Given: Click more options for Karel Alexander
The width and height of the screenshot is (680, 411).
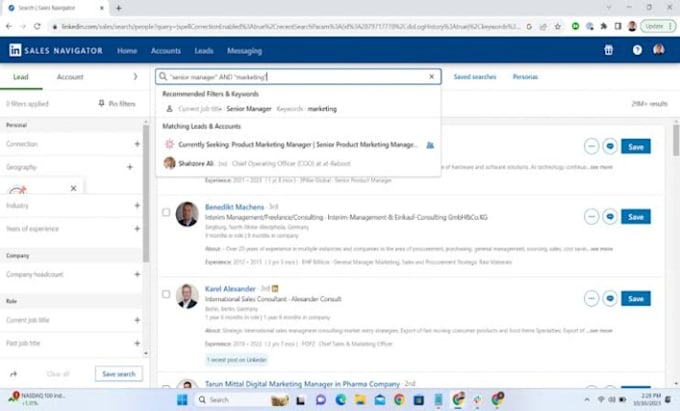Looking at the screenshot, I should tap(592, 298).
